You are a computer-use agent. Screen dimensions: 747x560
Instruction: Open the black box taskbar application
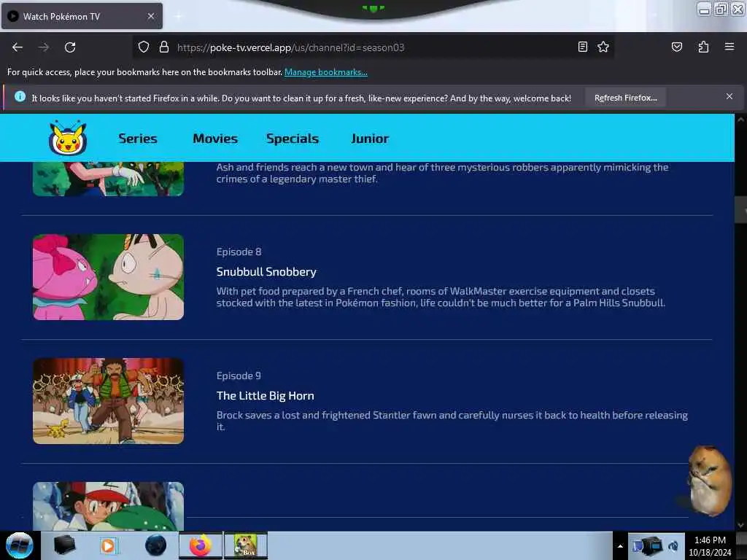64,545
